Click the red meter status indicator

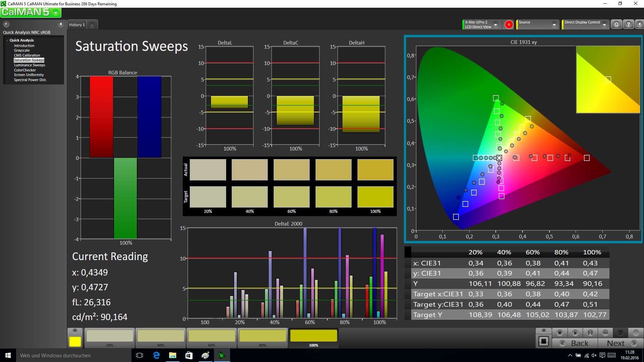coord(509,24)
